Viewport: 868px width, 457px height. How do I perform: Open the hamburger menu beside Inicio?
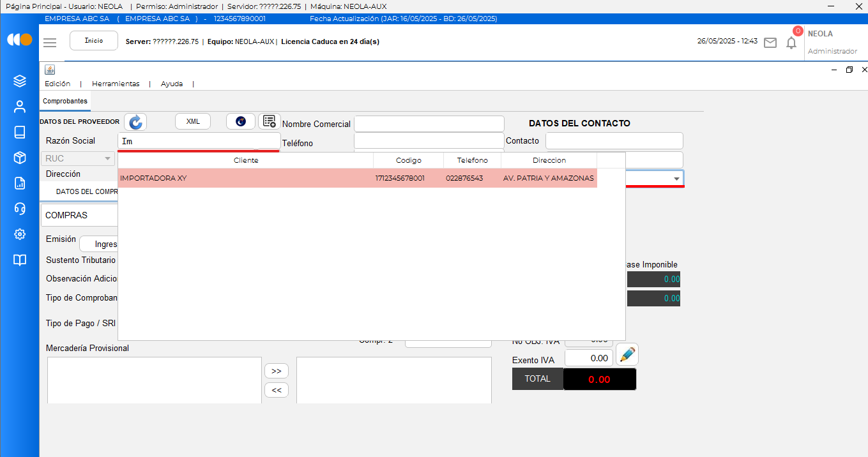(50, 42)
